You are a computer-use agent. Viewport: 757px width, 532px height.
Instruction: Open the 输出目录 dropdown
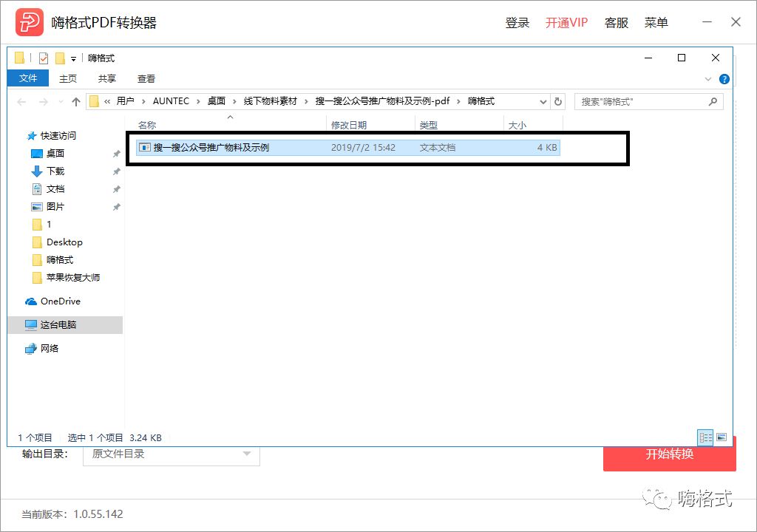[248, 455]
